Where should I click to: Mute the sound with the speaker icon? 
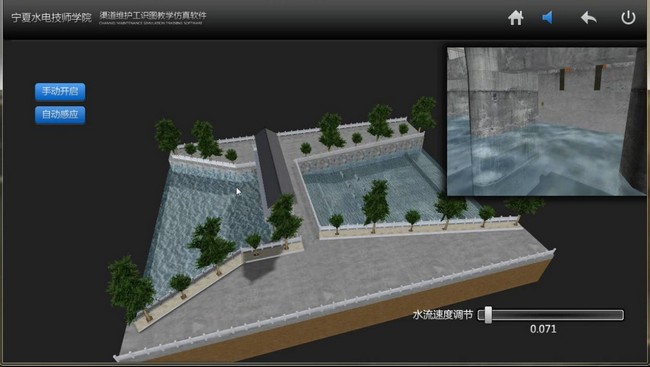point(547,18)
